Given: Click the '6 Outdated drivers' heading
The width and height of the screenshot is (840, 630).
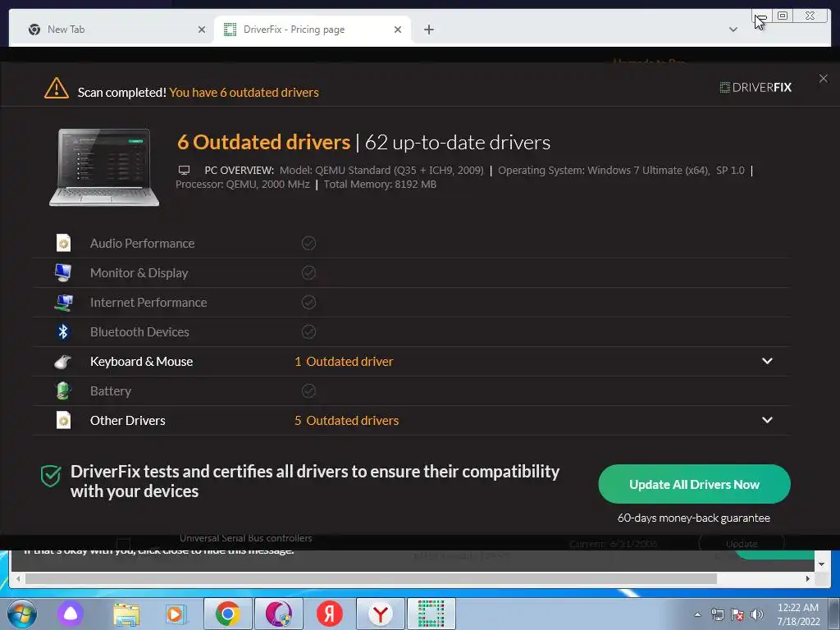Looking at the screenshot, I should pyautogui.click(x=263, y=142).
